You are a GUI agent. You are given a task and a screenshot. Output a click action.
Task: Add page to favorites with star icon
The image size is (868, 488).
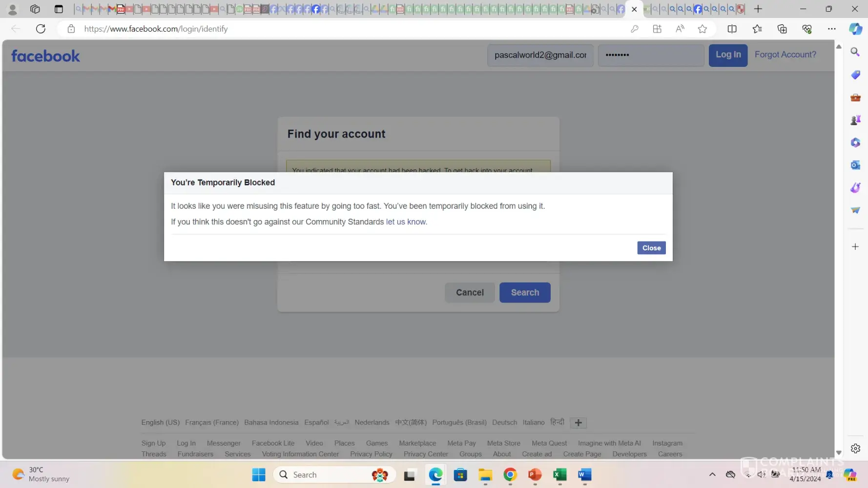[x=702, y=29]
